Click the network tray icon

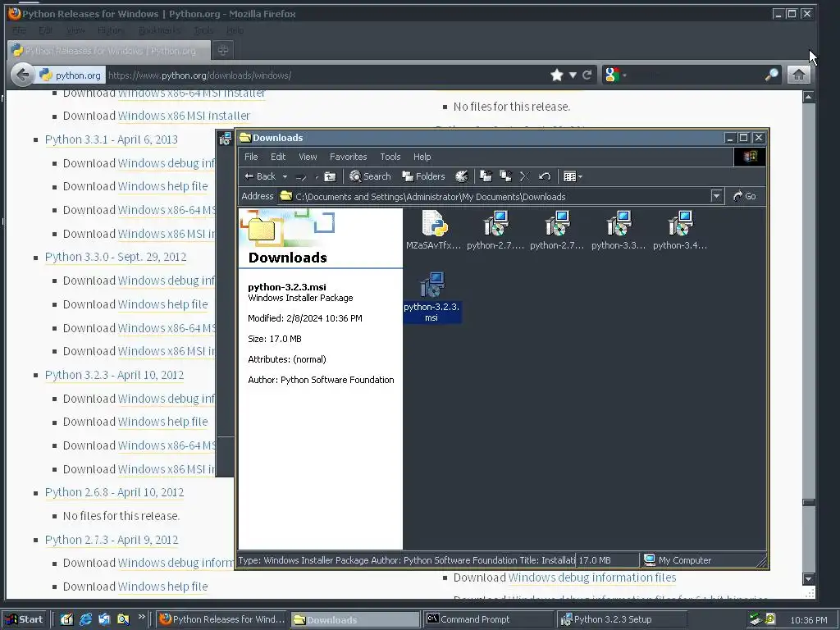(756, 619)
